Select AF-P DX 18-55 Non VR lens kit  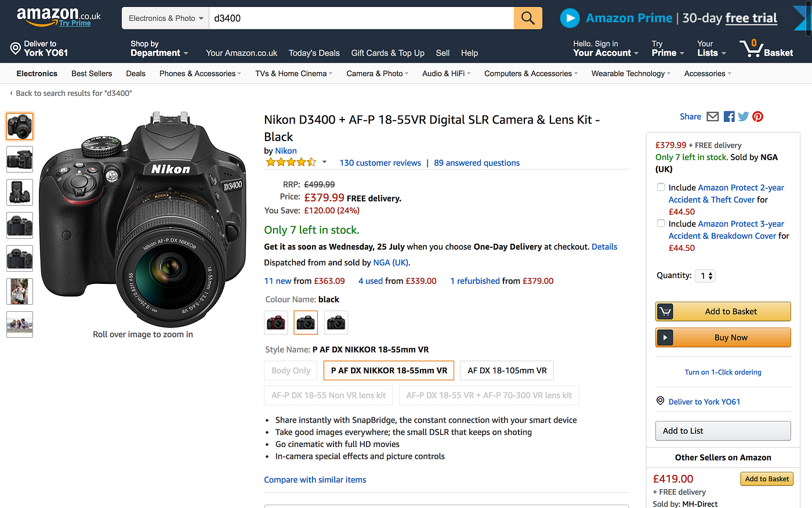click(328, 395)
